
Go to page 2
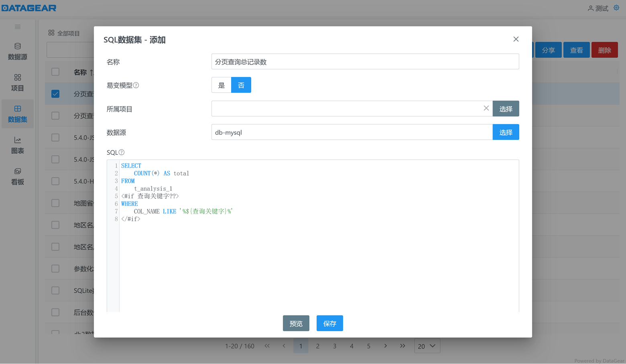point(318,346)
